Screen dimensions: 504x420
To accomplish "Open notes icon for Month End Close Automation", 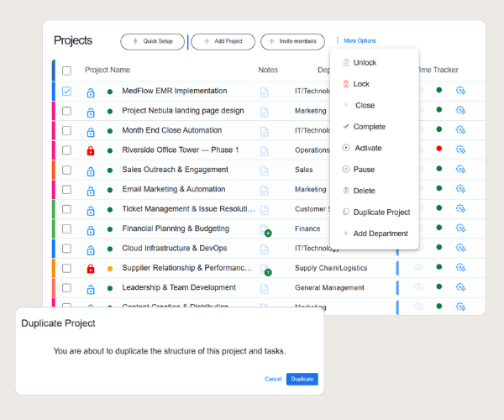I will [265, 132].
